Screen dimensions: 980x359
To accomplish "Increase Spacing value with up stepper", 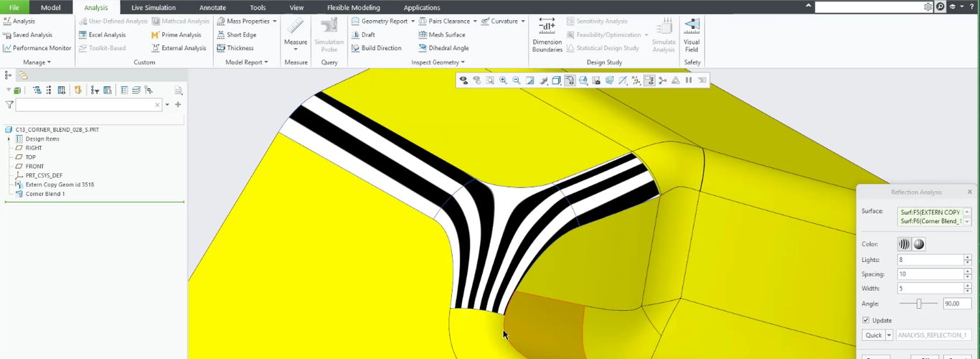I will click(968, 271).
